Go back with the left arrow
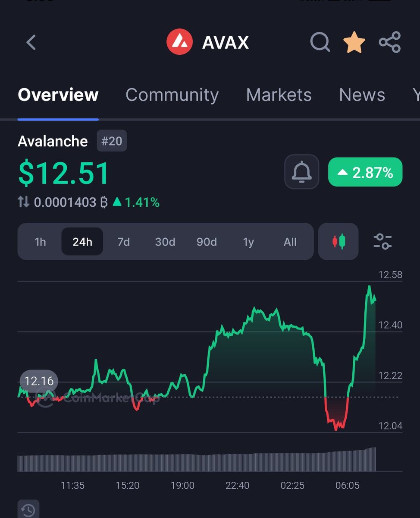This screenshot has height=518, width=420. pyautogui.click(x=31, y=43)
